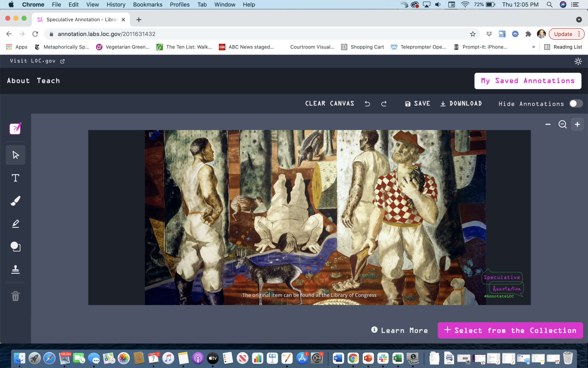This screenshot has width=588, height=368.
Task: Open the Chrome Extensions puzzle icon
Action: click(528, 34)
